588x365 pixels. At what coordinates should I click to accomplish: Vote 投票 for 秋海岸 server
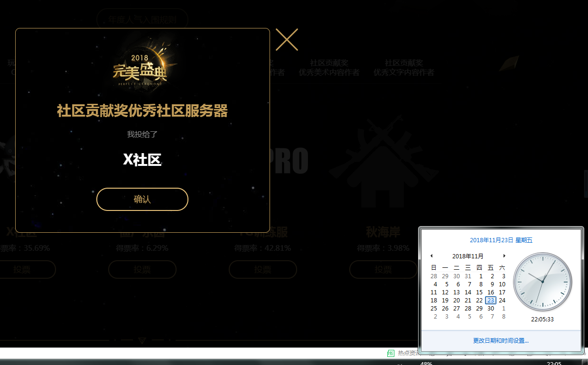(383, 269)
